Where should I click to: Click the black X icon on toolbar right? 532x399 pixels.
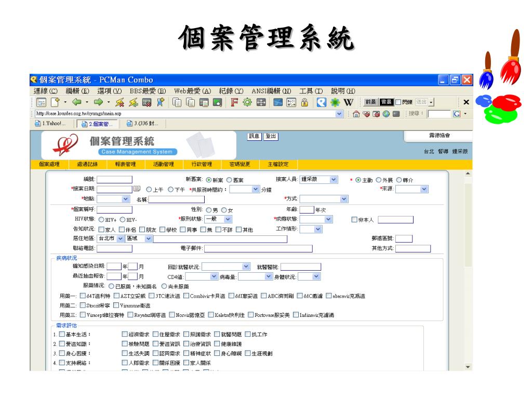point(466,102)
